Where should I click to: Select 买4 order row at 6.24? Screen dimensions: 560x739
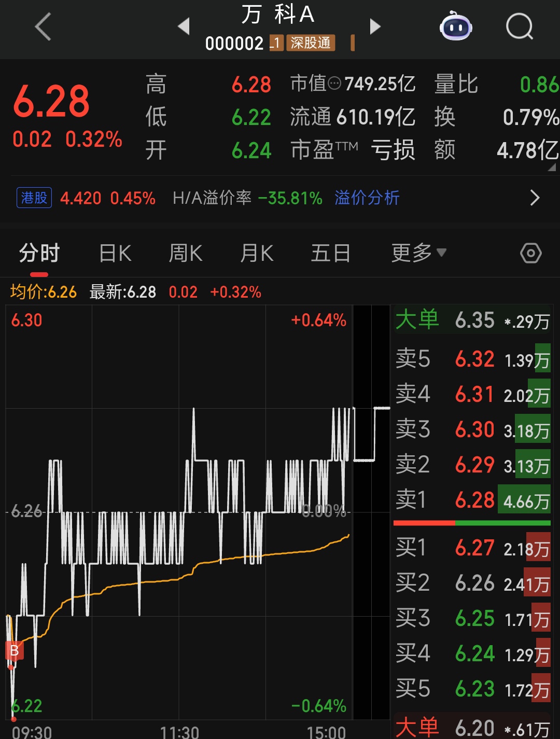point(472,653)
